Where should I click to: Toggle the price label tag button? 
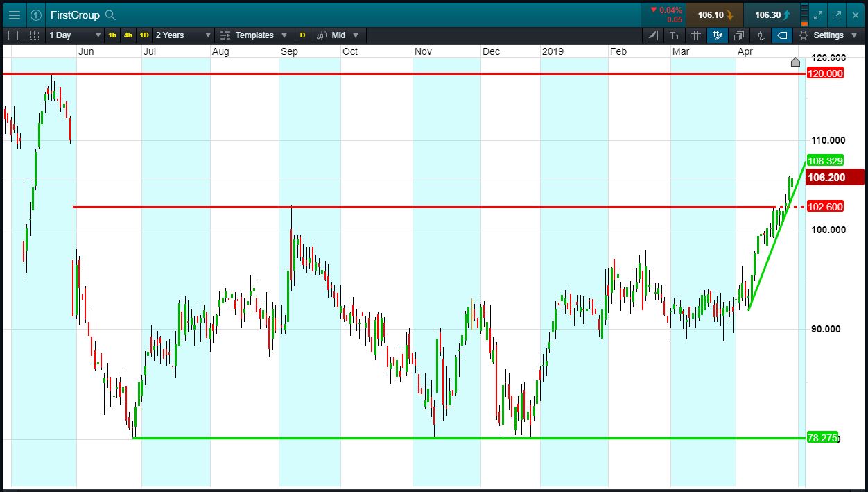pos(782,35)
